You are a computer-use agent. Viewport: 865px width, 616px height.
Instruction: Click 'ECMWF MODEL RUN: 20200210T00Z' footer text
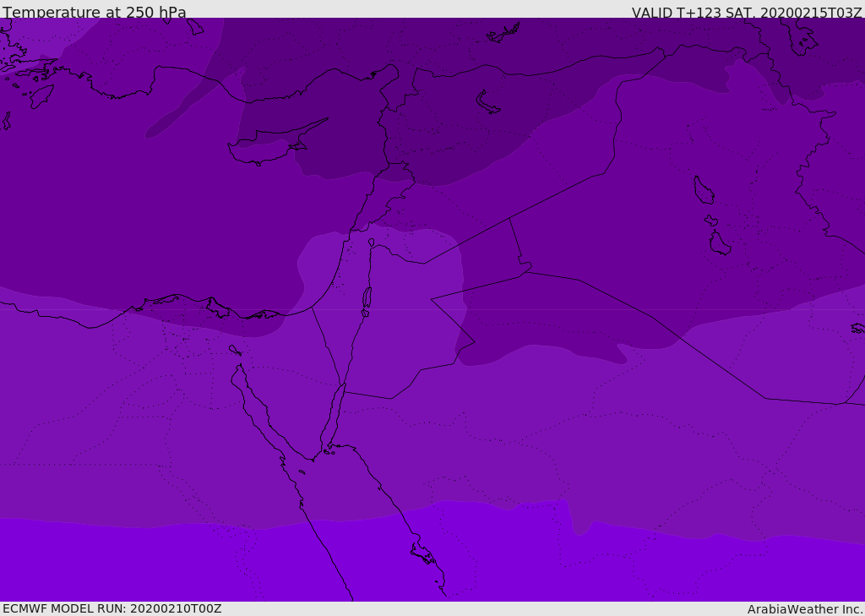tap(112, 609)
